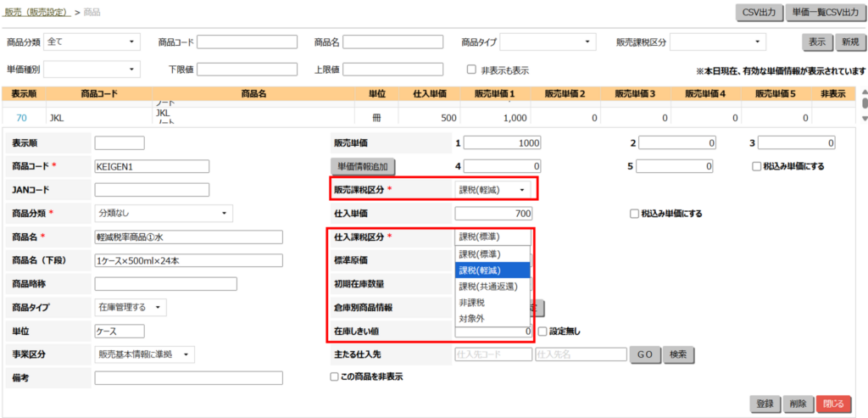
Task: Toggle the 非表示も表示 checkbox
Action: [x=471, y=70]
